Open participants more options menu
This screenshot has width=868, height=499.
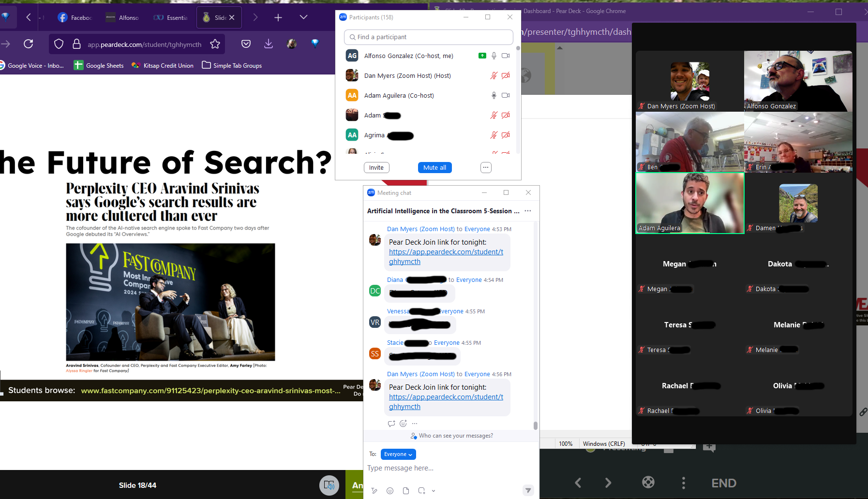click(486, 167)
